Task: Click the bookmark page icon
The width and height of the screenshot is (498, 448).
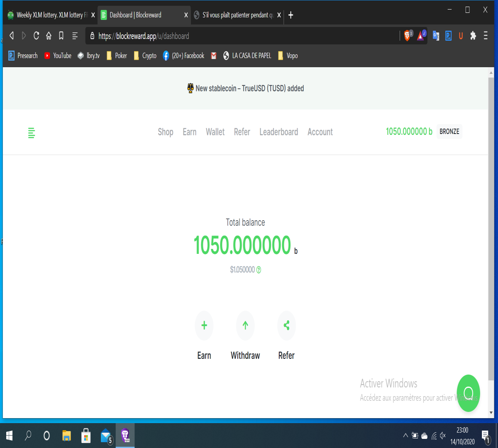Action: coord(61,36)
